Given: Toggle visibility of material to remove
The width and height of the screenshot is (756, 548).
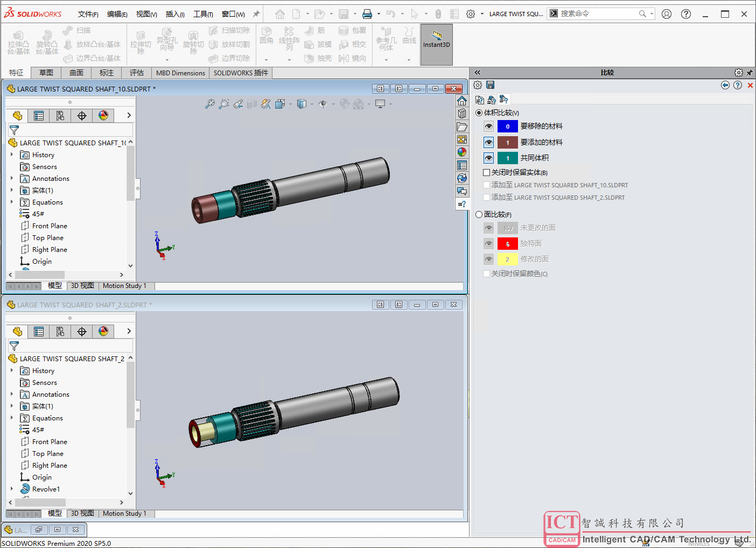Looking at the screenshot, I should pos(488,127).
